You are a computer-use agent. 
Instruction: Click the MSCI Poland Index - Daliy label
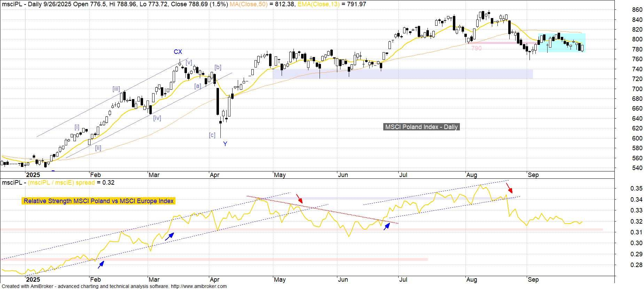click(421, 127)
